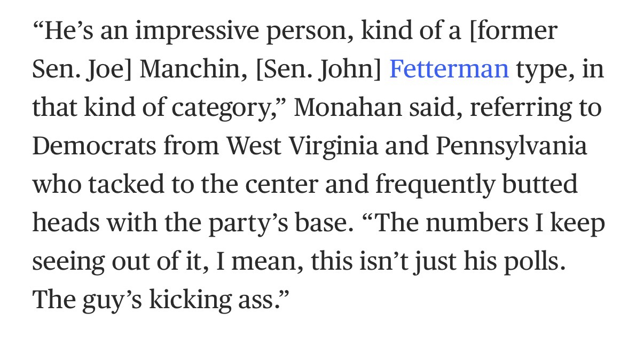Click the word "frequently" in the paragraph

pyautogui.click(x=436, y=185)
